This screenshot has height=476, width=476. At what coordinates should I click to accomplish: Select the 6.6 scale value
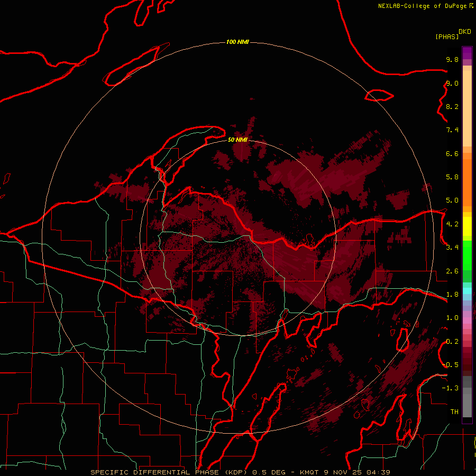click(452, 153)
